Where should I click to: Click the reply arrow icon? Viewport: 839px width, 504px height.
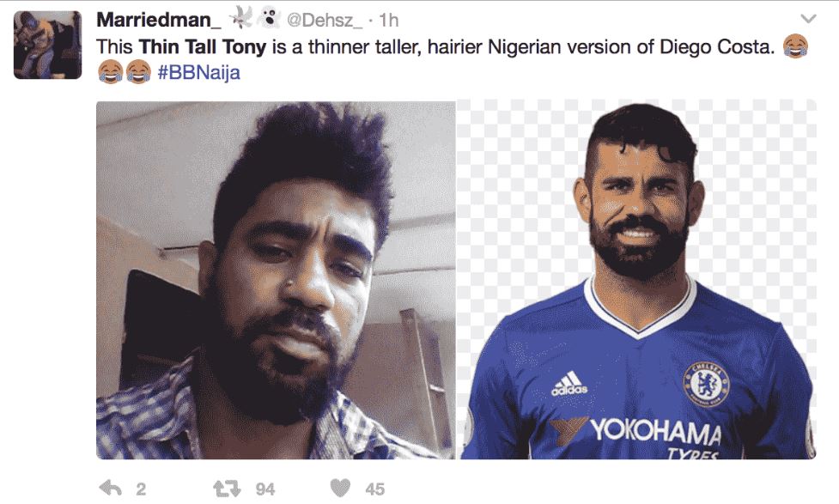[x=111, y=488]
